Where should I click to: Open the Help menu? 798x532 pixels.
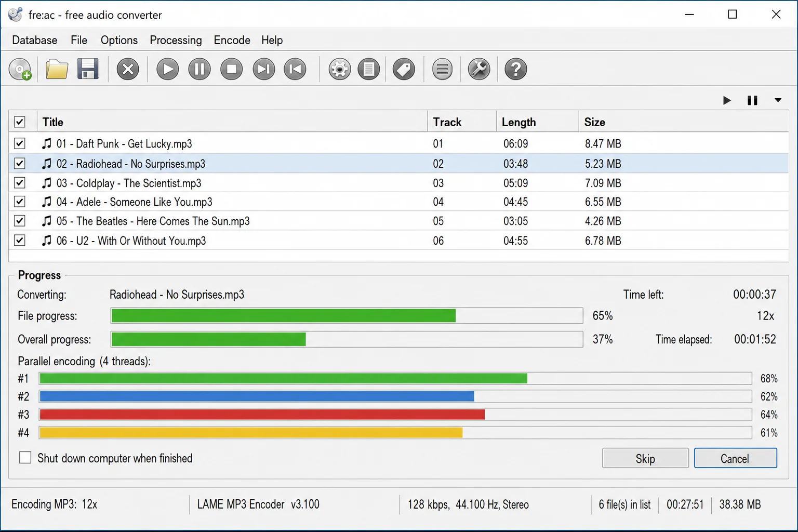click(272, 40)
